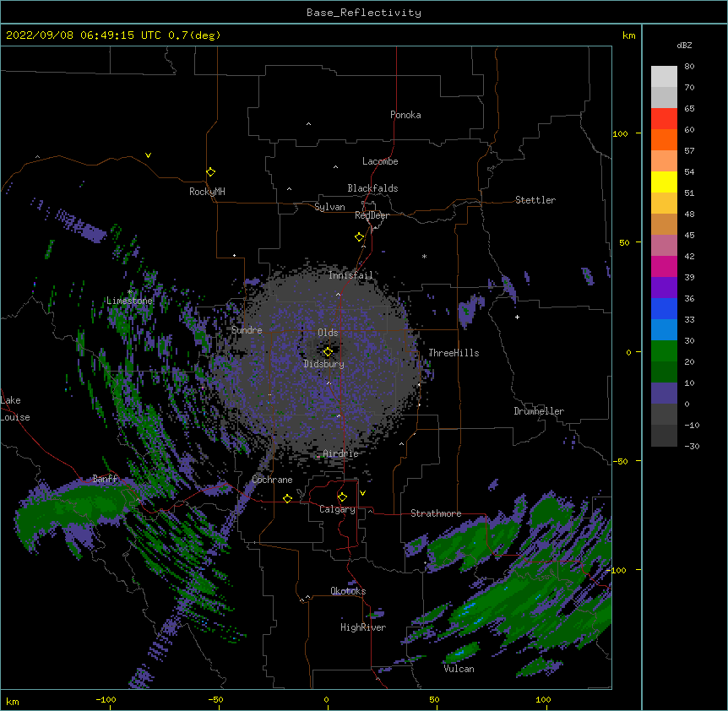
Task: Click the yellow V marker east of Calgary
Action: click(362, 493)
